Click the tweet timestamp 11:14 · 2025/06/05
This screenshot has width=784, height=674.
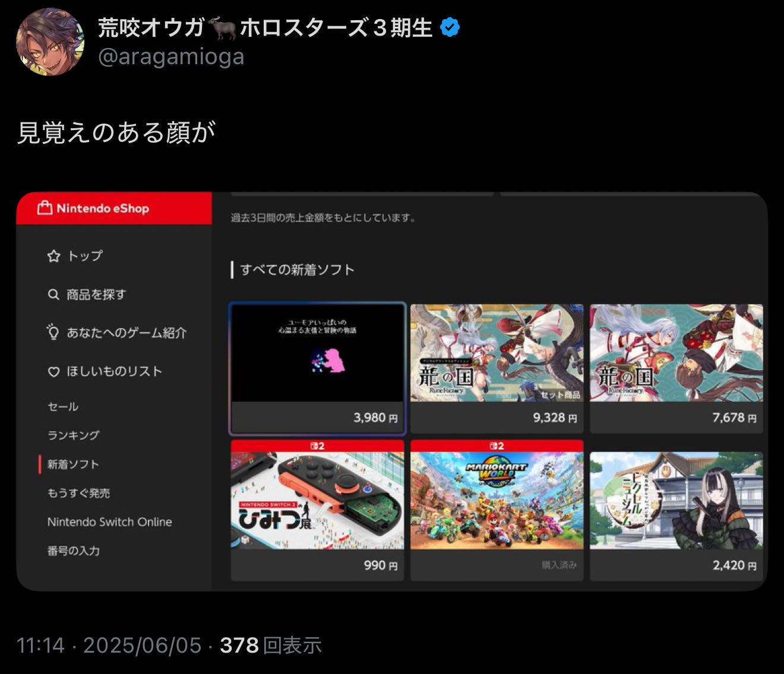click(109, 646)
